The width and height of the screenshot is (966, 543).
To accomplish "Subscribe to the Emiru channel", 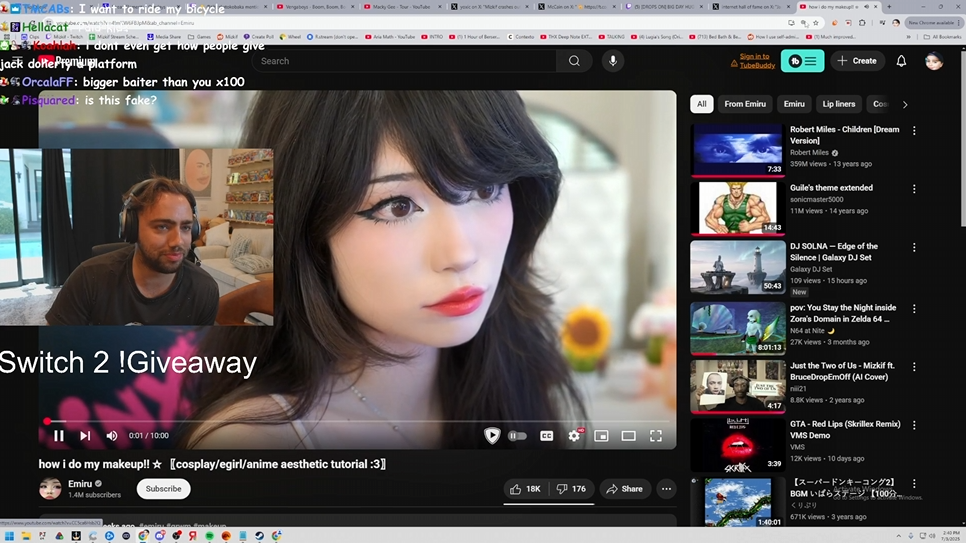I will [163, 489].
